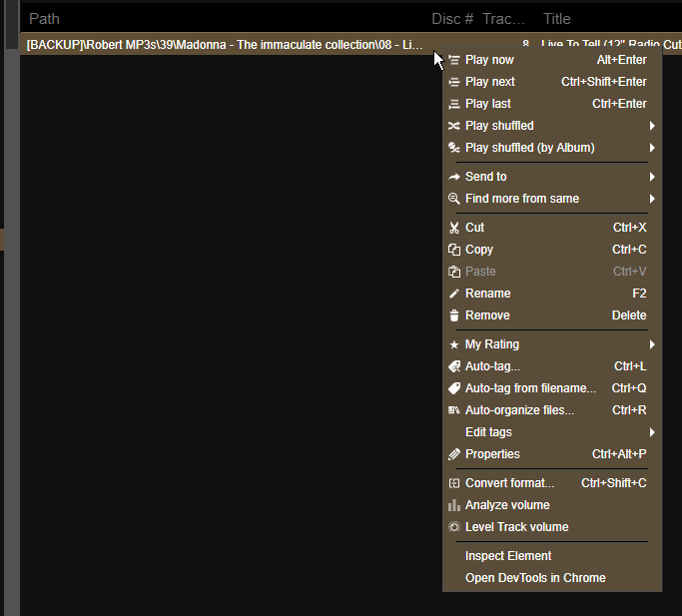Click the Analyze volume bars icon
682x616 pixels.
pyautogui.click(x=454, y=505)
